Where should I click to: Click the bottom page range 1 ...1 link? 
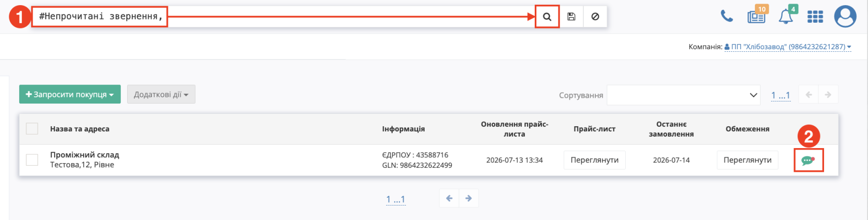click(396, 199)
